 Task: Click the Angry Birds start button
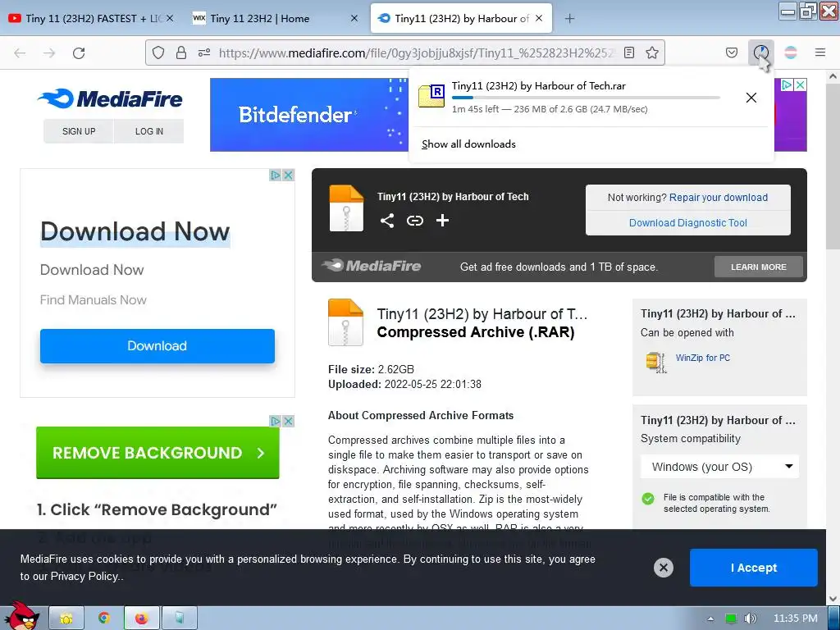(x=21, y=617)
